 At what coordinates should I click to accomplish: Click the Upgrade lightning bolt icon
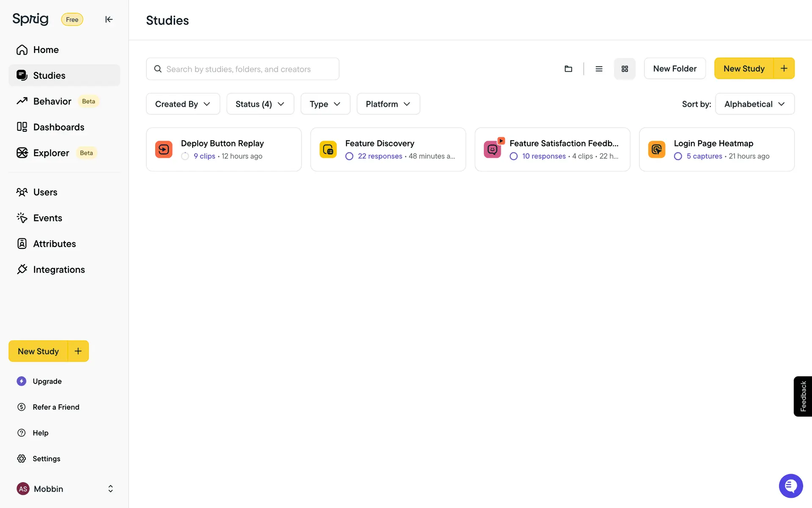[22, 381]
